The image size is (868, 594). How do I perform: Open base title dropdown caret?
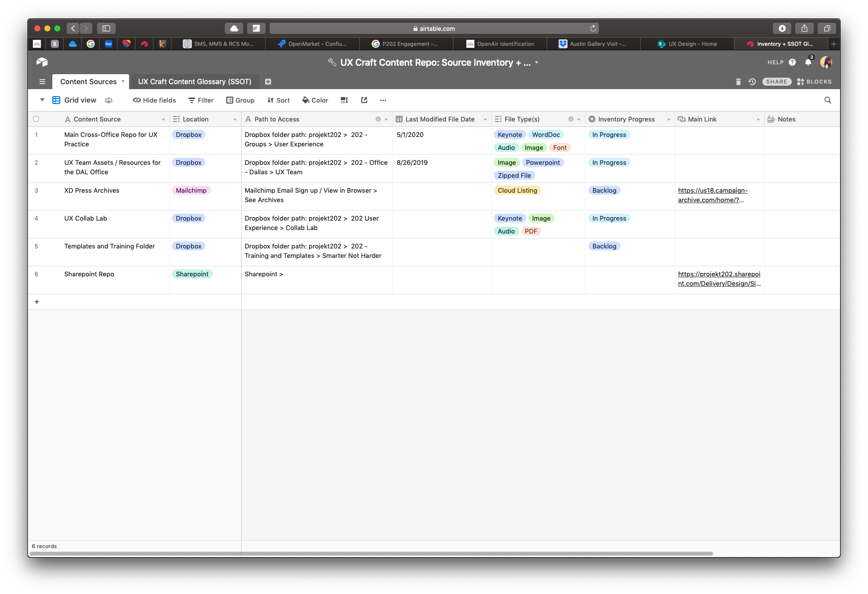coord(537,63)
